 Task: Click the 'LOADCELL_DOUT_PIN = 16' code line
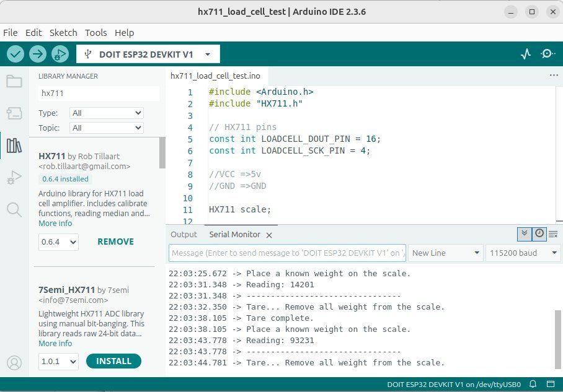295,139
